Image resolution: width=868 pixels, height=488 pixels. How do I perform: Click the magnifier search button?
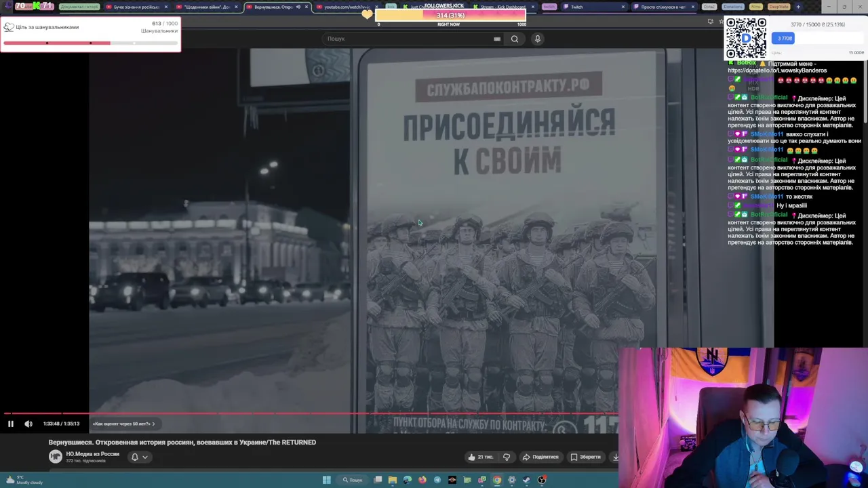click(515, 39)
